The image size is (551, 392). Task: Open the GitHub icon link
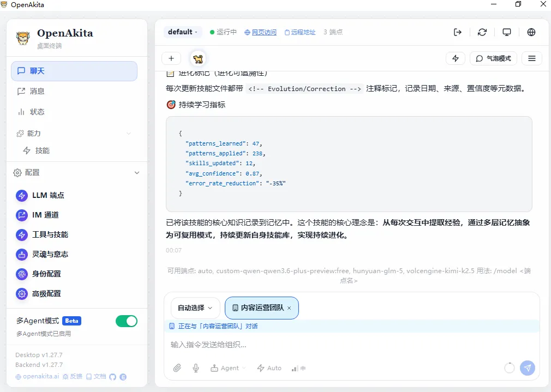point(112,377)
